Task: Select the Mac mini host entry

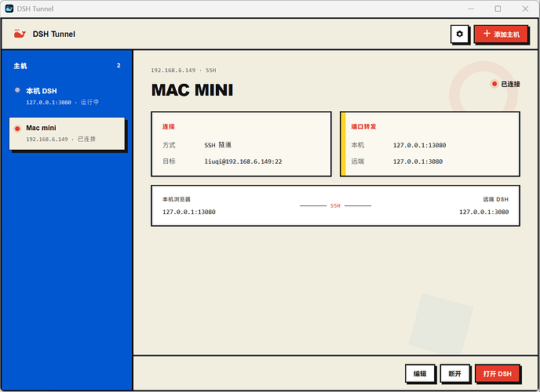Action: [x=67, y=133]
